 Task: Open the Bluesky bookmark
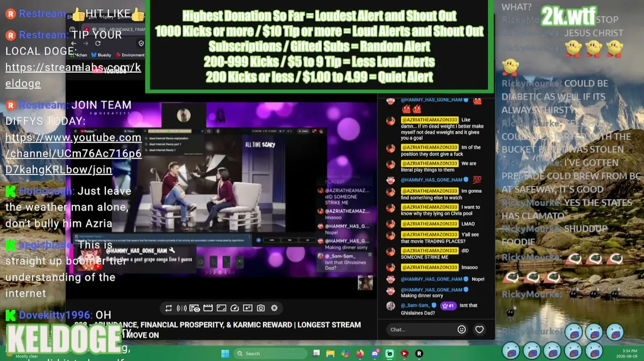tap(101, 55)
